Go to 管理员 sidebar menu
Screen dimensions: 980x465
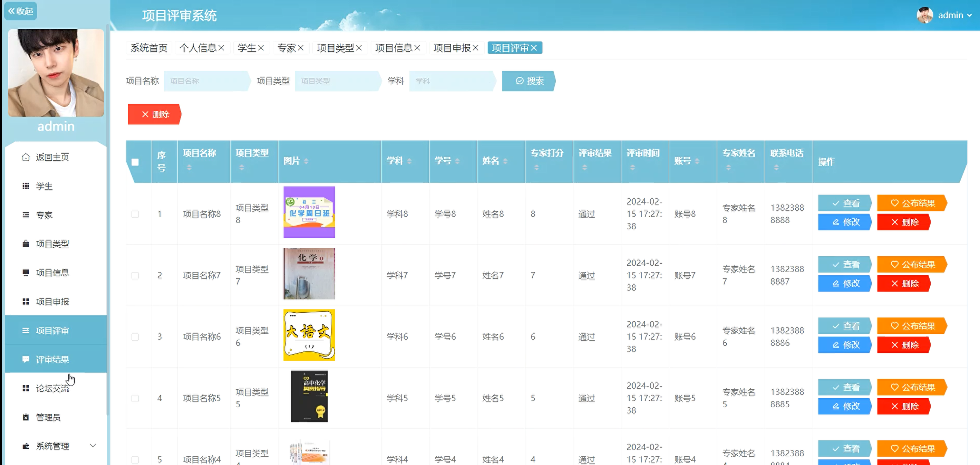(56, 417)
